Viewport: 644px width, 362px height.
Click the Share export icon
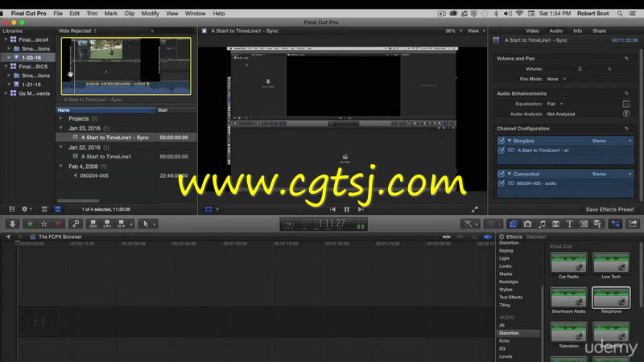(x=633, y=224)
